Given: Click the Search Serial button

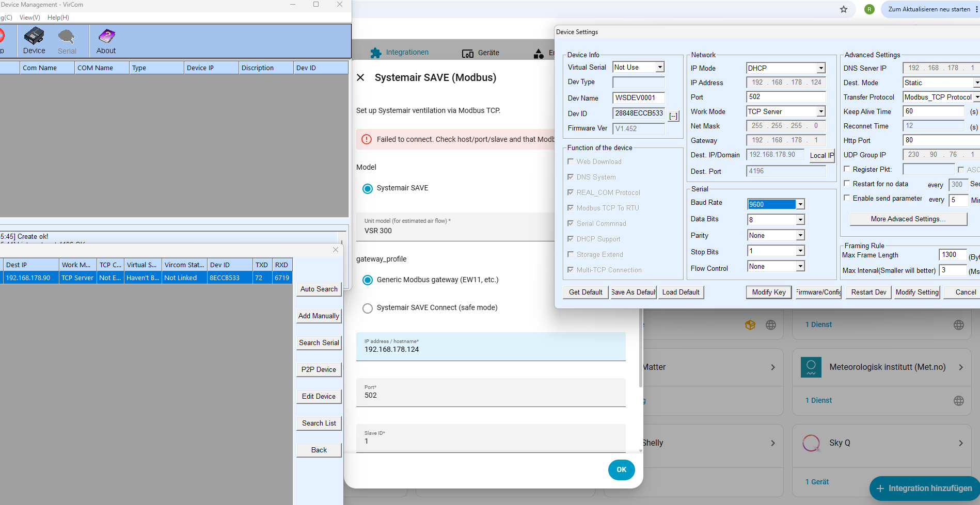Looking at the screenshot, I should tap(319, 343).
